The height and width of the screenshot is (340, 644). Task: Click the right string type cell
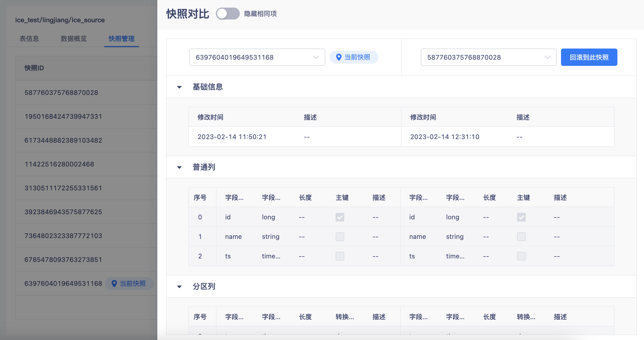[x=455, y=236]
